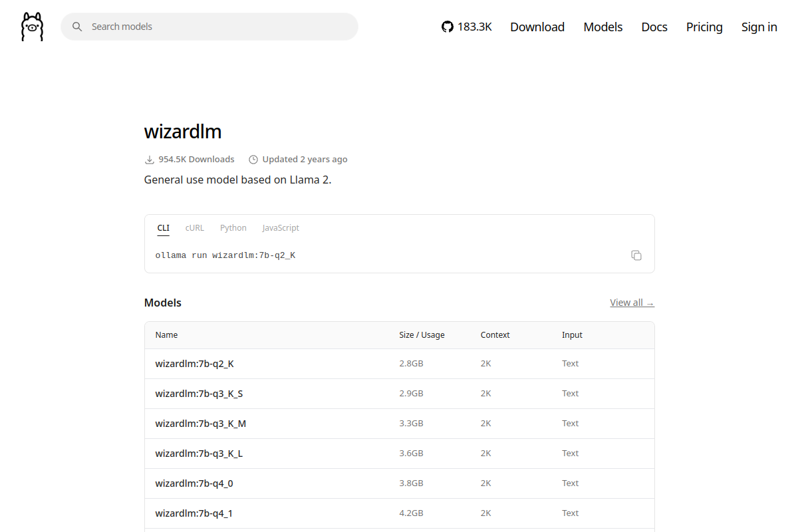This screenshot has height=532, width=798.
Task: Switch to the cURL tab
Action: (195, 228)
